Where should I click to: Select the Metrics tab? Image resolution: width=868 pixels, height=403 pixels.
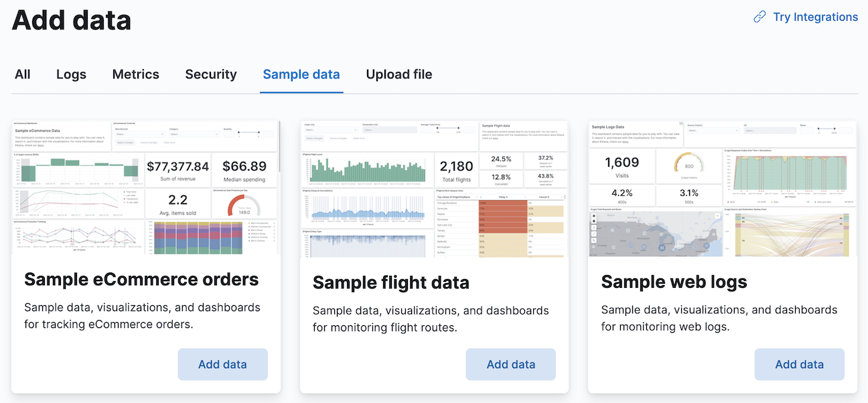pos(135,74)
